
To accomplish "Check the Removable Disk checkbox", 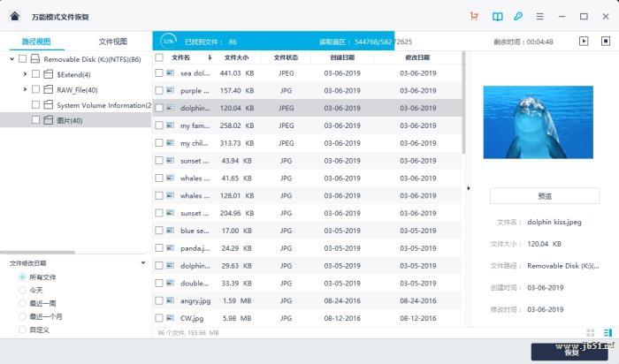I will (22, 59).
